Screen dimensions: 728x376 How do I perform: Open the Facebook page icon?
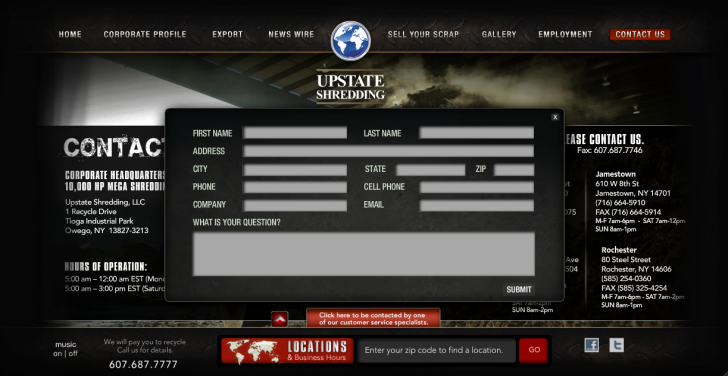pyautogui.click(x=591, y=345)
